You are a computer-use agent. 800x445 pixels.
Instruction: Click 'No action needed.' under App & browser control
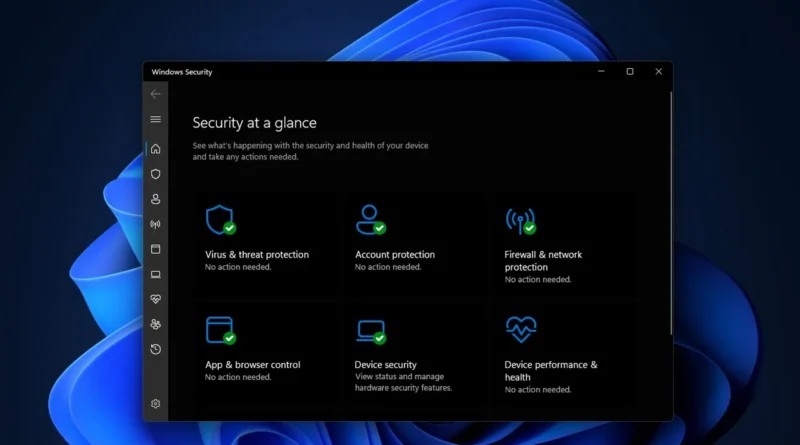click(238, 377)
